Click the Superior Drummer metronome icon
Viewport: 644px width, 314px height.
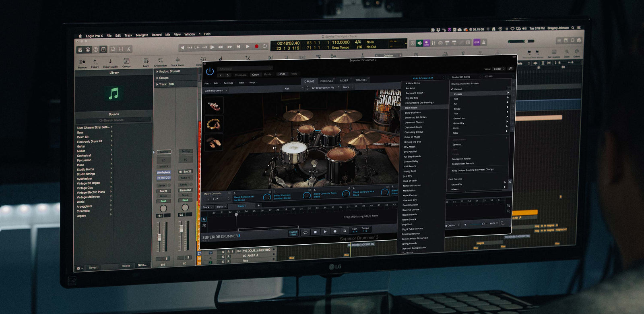(345, 231)
